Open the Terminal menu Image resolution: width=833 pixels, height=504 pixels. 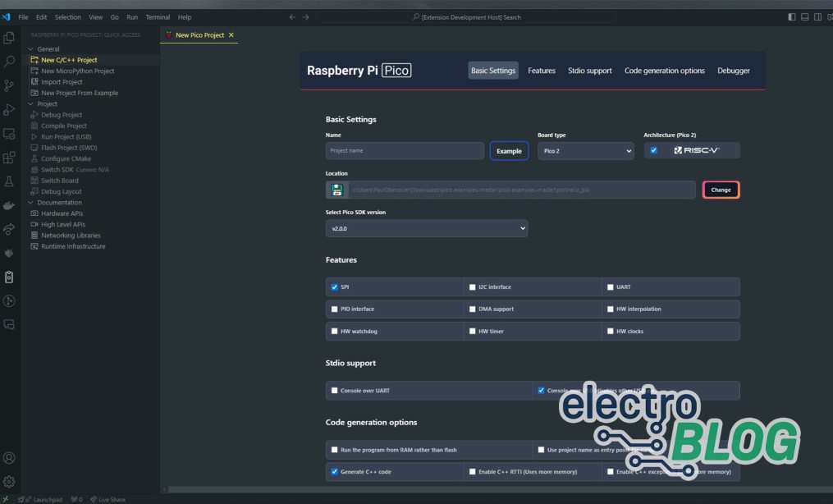coord(157,17)
